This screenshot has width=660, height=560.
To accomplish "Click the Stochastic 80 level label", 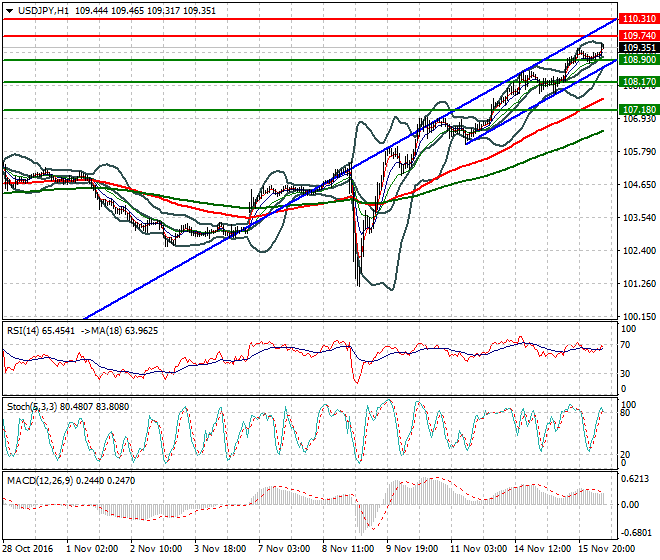I will pos(625,413).
